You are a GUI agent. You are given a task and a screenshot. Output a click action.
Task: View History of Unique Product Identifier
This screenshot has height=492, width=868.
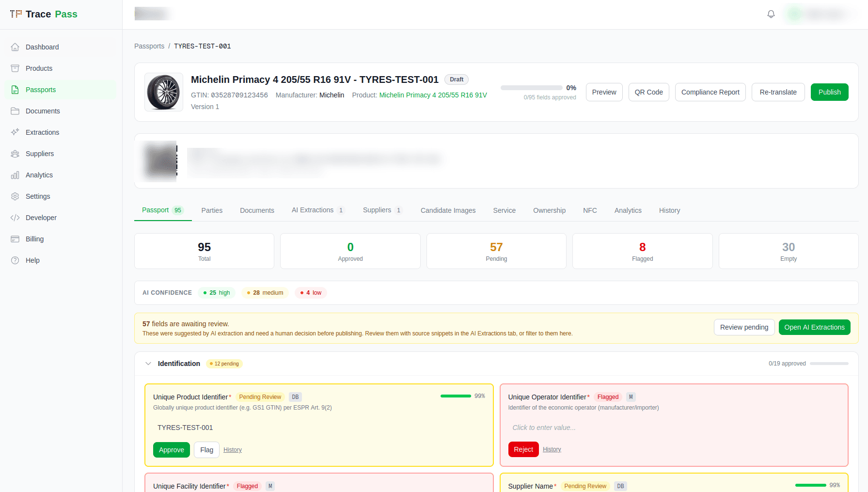(233, 450)
